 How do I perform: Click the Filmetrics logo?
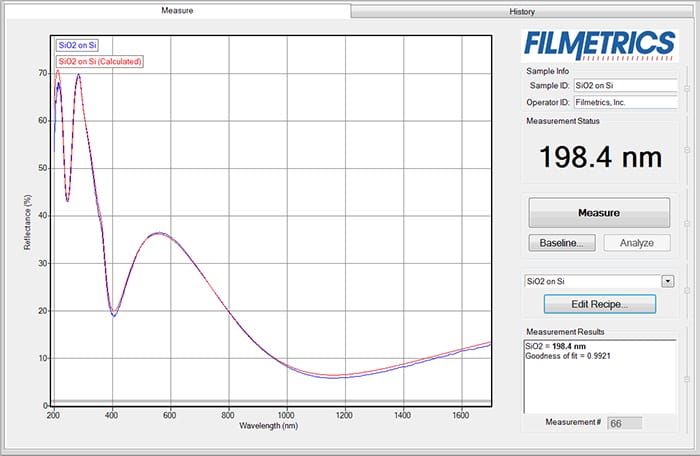pyautogui.click(x=600, y=43)
